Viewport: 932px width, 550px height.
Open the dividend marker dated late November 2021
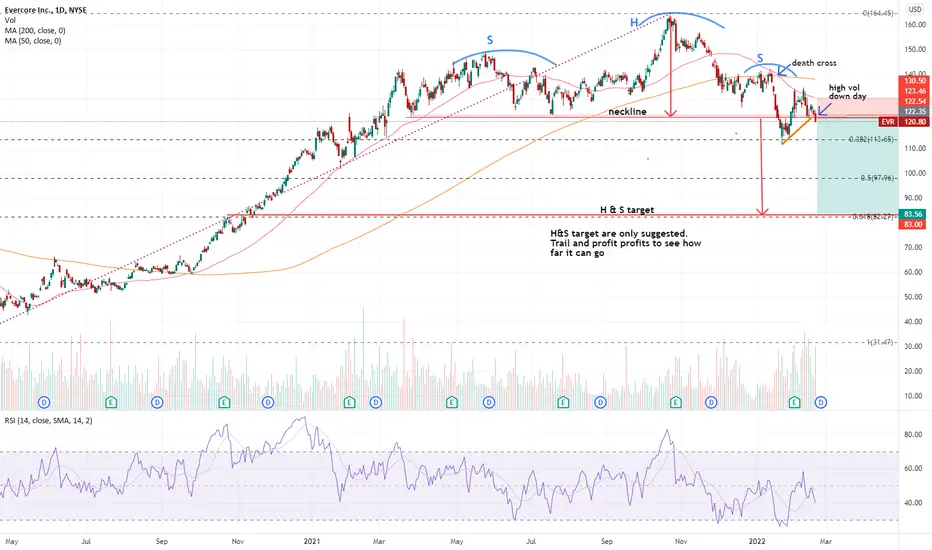point(711,403)
